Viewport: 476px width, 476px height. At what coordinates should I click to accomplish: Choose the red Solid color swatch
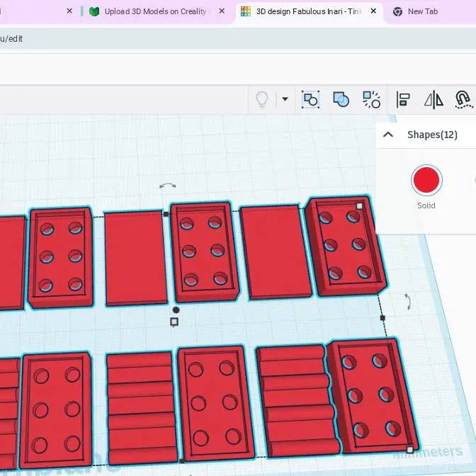pos(426,181)
